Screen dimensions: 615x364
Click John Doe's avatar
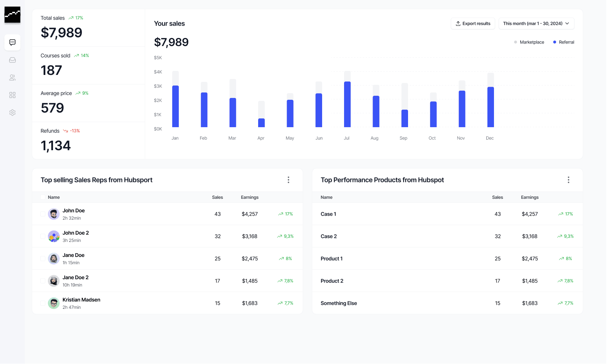54,214
